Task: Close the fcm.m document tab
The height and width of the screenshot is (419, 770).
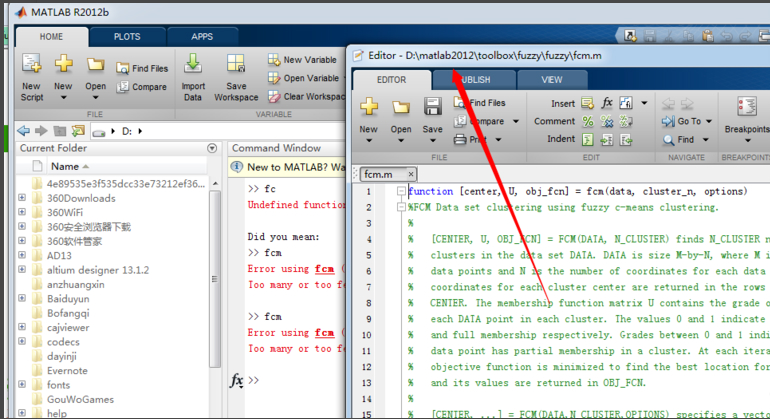Action: pyautogui.click(x=411, y=174)
